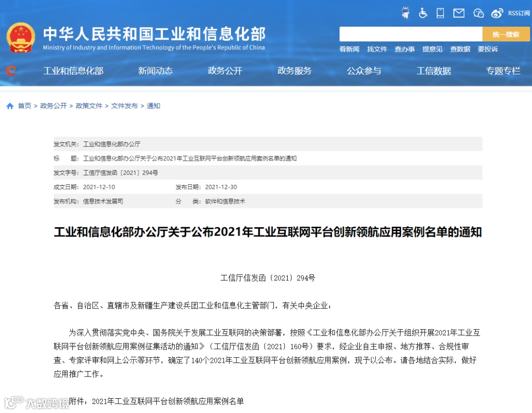Click the RSS订阅 link
This screenshot has width=532, height=413.
pyautogui.click(x=518, y=13)
